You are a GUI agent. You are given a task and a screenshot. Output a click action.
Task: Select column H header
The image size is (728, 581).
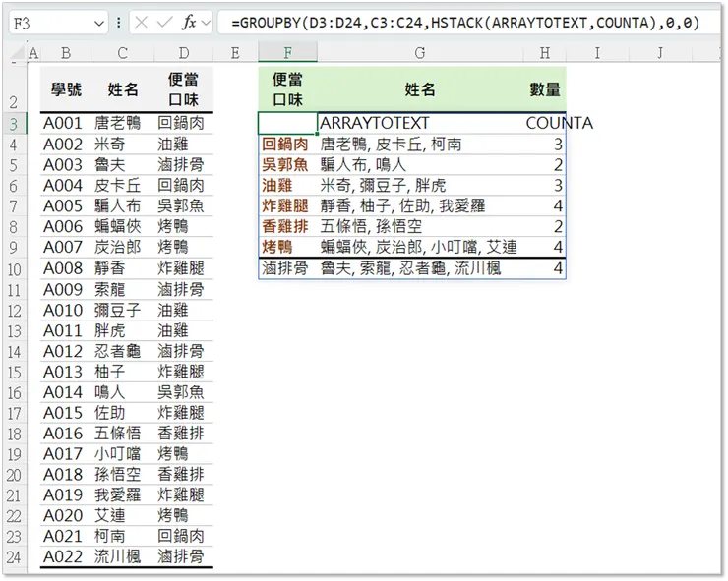coord(545,53)
